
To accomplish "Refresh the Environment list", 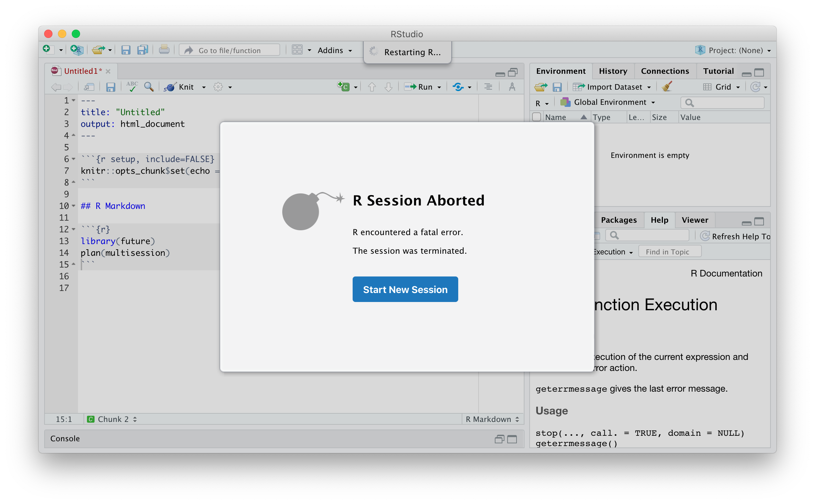I will click(756, 87).
